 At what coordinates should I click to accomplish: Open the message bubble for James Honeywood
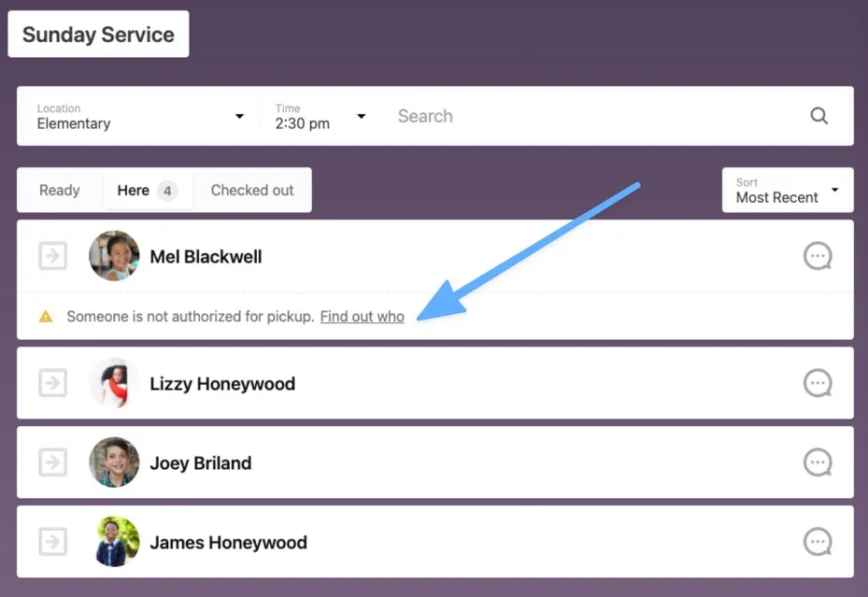pyautogui.click(x=818, y=542)
